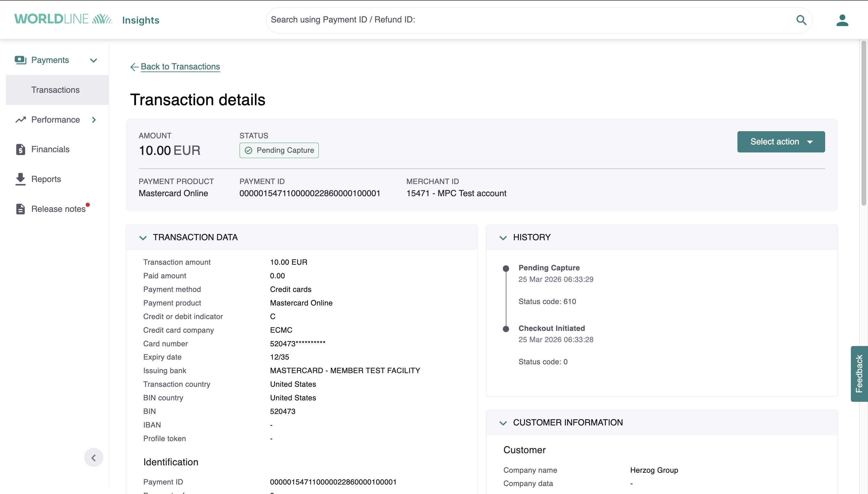Open Transactions in the sidebar
Viewport: 868px width, 494px height.
[57, 90]
